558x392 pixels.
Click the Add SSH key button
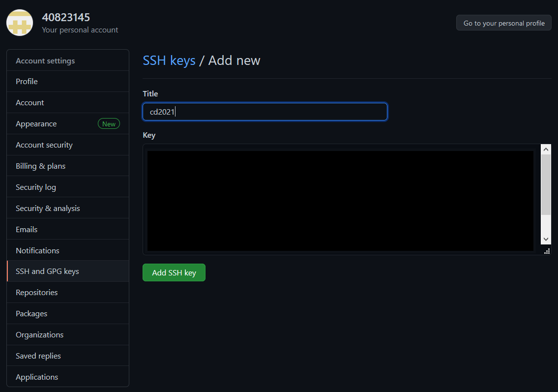tap(174, 272)
